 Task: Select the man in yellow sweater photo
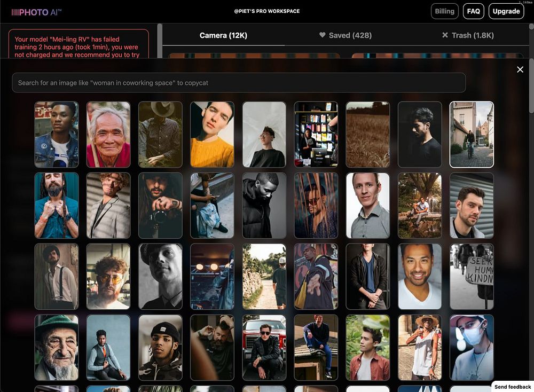[x=212, y=135]
